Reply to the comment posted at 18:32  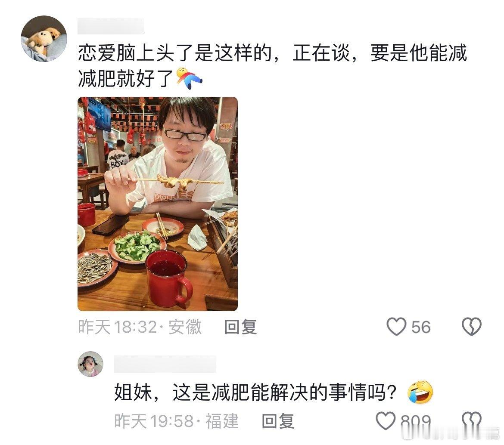click(240, 327)
